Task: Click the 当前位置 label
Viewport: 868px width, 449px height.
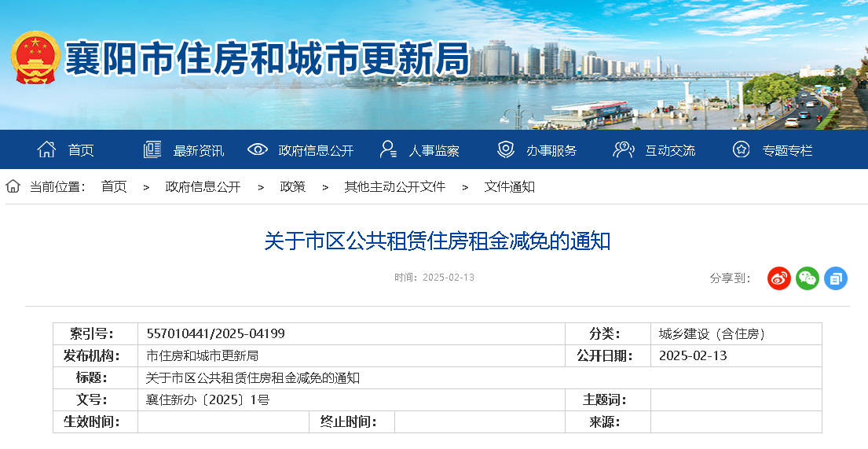Action: [57, 187]
